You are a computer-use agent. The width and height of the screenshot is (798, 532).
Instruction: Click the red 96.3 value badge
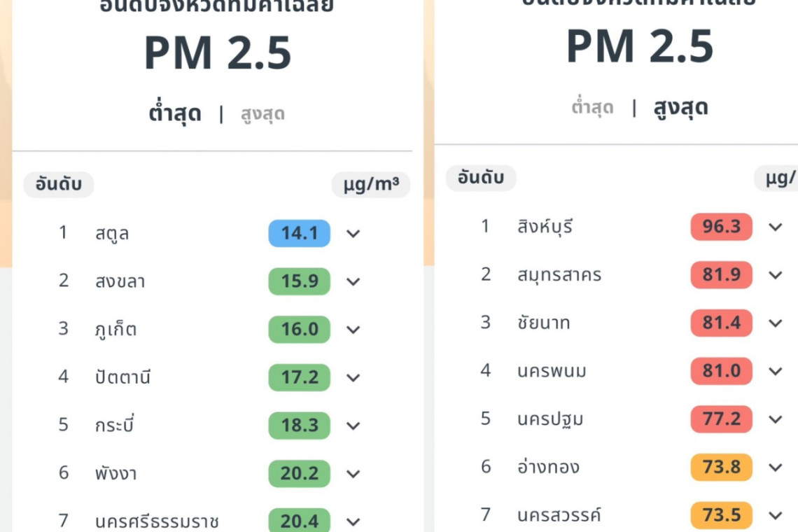click(721, 227)
